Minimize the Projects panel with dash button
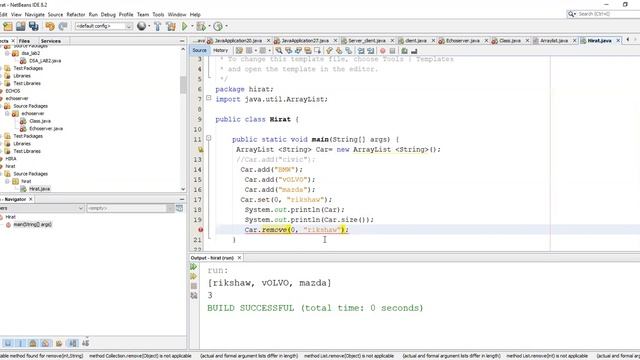 pos(182,41)
